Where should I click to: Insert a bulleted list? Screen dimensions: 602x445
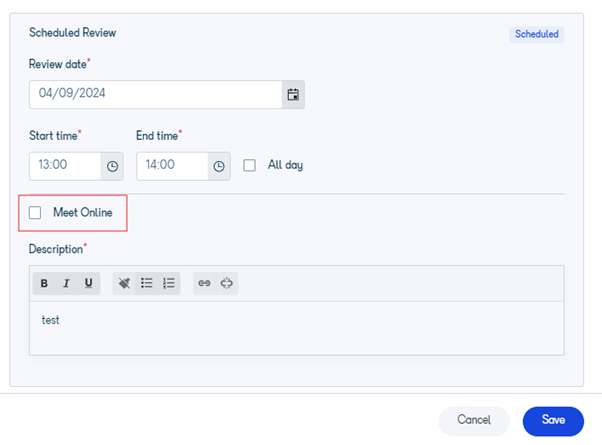pyautogui.click(x=146, y=283)
